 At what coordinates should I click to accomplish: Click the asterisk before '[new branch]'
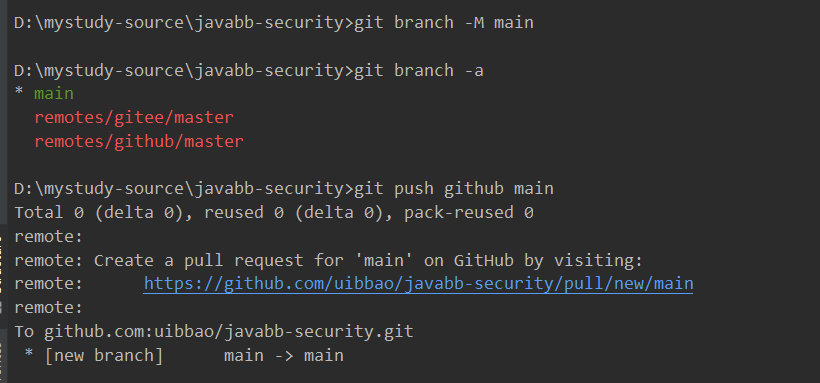(x=29, y=354)
